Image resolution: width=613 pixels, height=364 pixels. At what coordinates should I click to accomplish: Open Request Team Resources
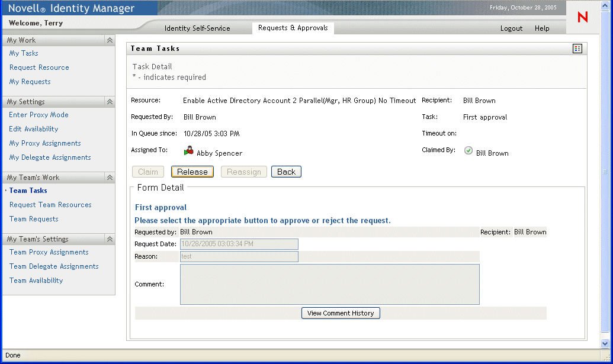[x=50, y=205]
